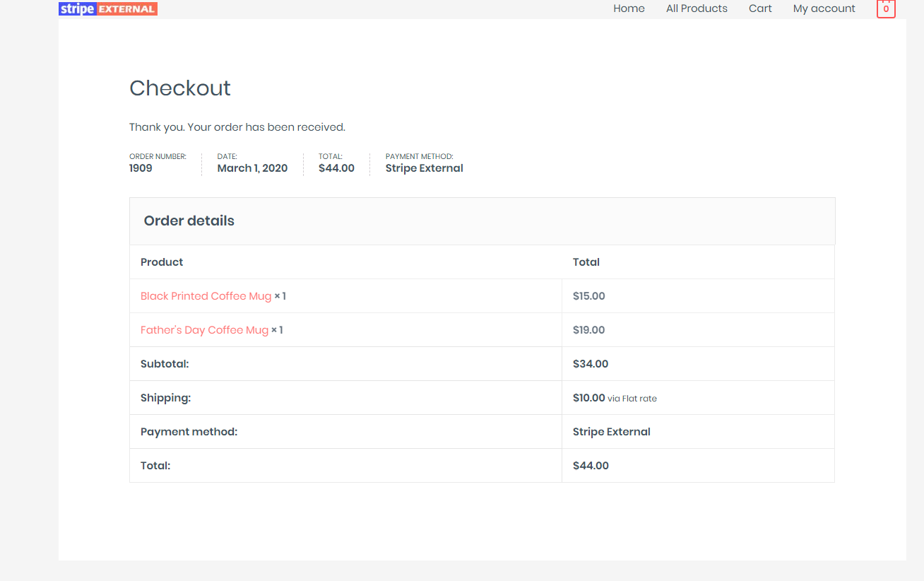Select the date March 1, 2020
Viewport: 924px width, 581px height.
(x=252, y=168)
